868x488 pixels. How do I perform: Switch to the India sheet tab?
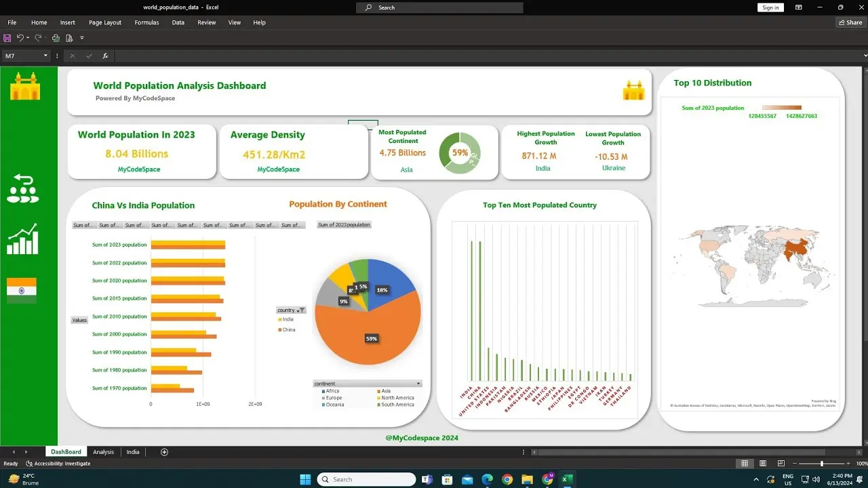[133, 452]
